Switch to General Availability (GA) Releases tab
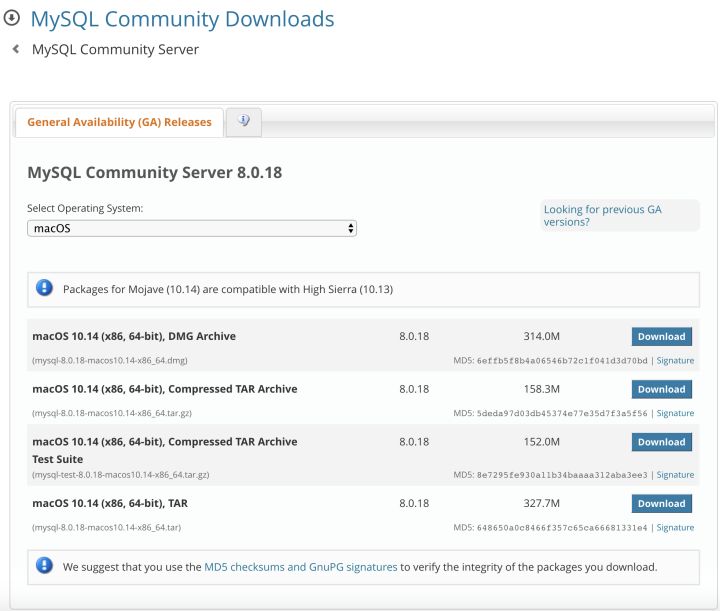The height and width of the screenshot is (611, 720). (119, 122)
